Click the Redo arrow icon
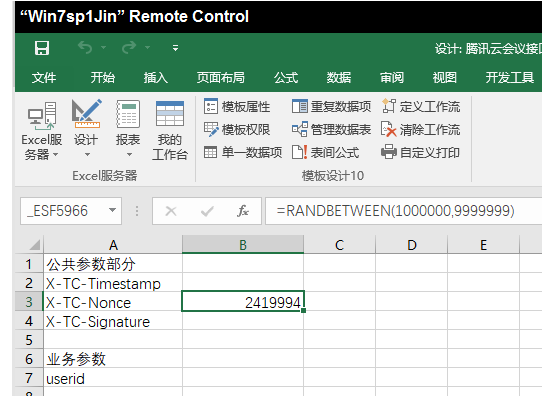The width and height of the screenshot is (542, 396). [129, 47]
